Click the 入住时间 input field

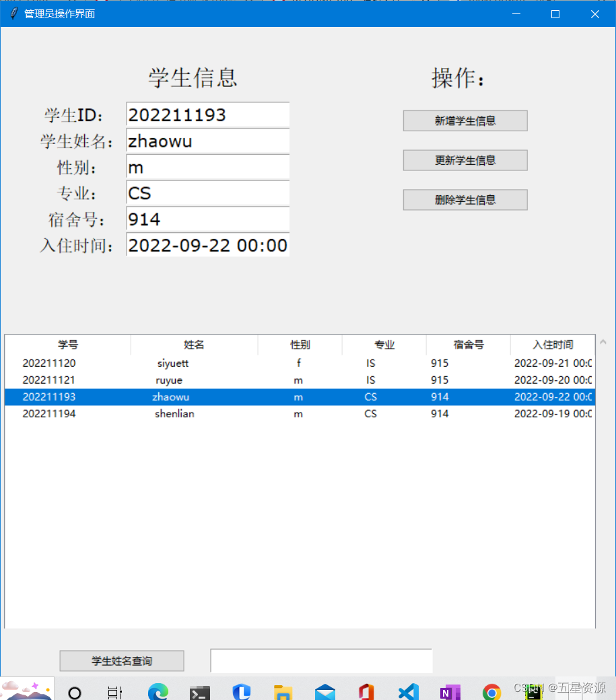(x=208, y=245)
